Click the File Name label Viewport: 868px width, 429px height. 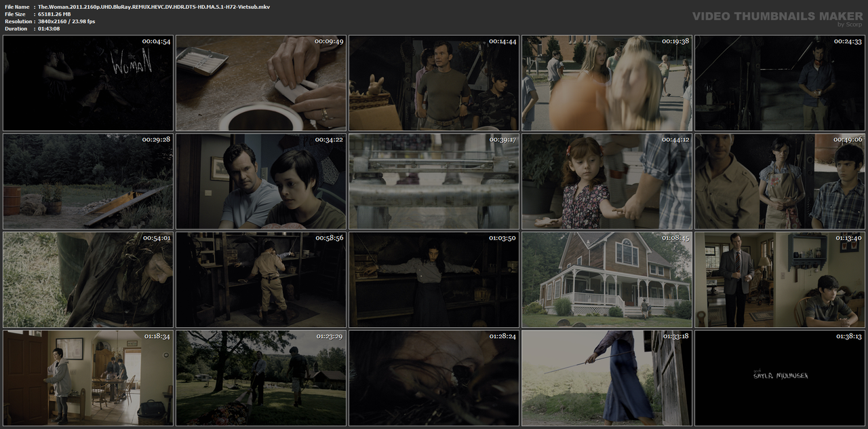point(16,6)
